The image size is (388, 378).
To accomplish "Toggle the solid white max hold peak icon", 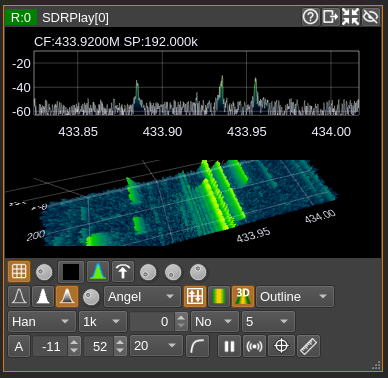I will (x=43, y=296).
